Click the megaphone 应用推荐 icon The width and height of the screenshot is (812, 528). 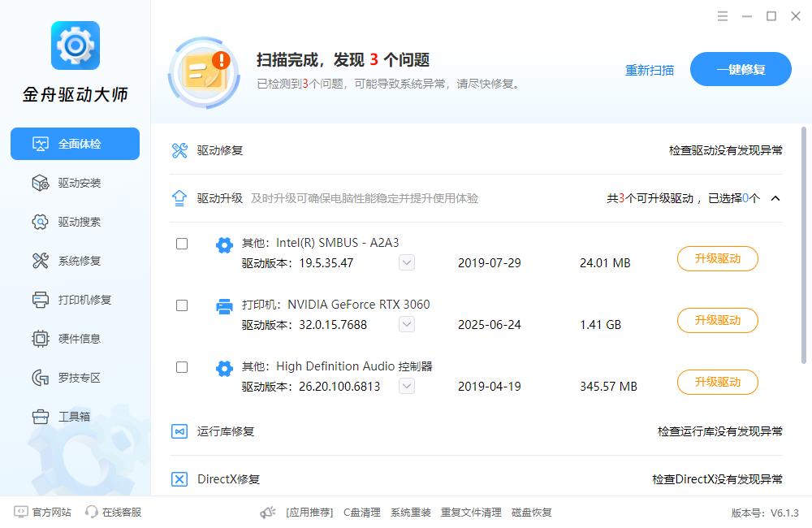(x=268, y=513)
